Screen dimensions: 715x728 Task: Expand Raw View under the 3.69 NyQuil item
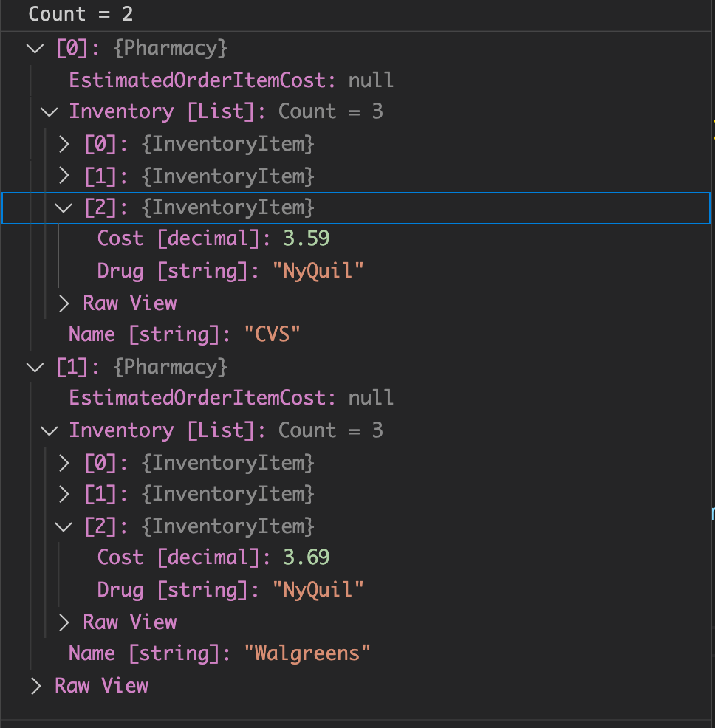coord(64,622)
